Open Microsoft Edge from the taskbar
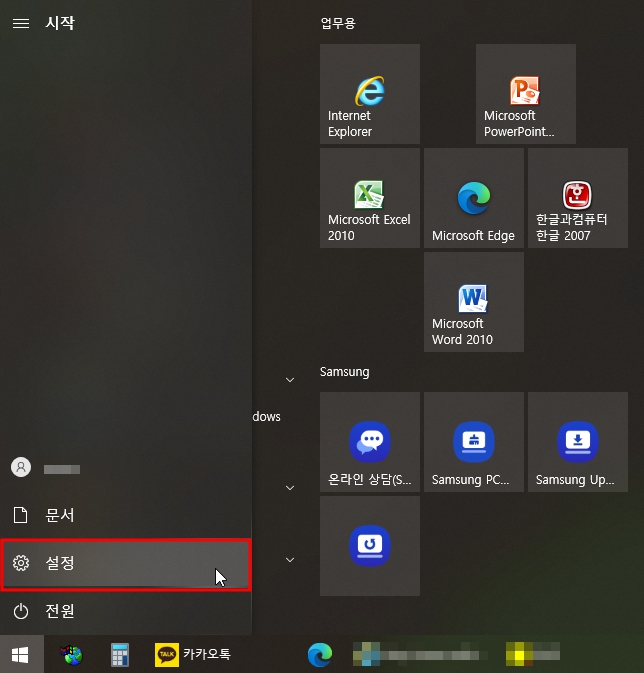Image resolution: width=644 pixels, height=673 pixels. 320,655
